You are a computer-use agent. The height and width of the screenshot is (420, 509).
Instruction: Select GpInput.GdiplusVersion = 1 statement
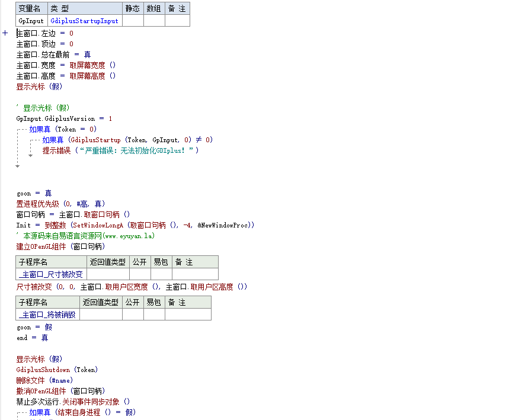click(64, 118)
